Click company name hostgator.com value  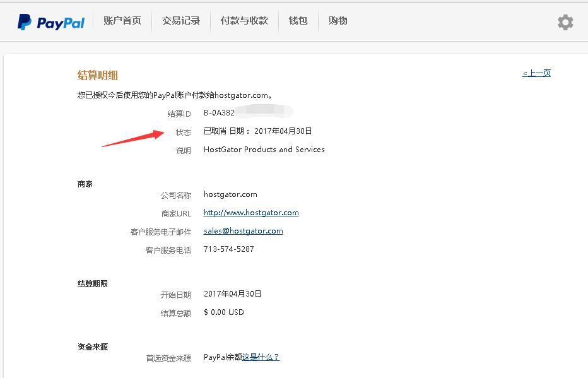230,194
